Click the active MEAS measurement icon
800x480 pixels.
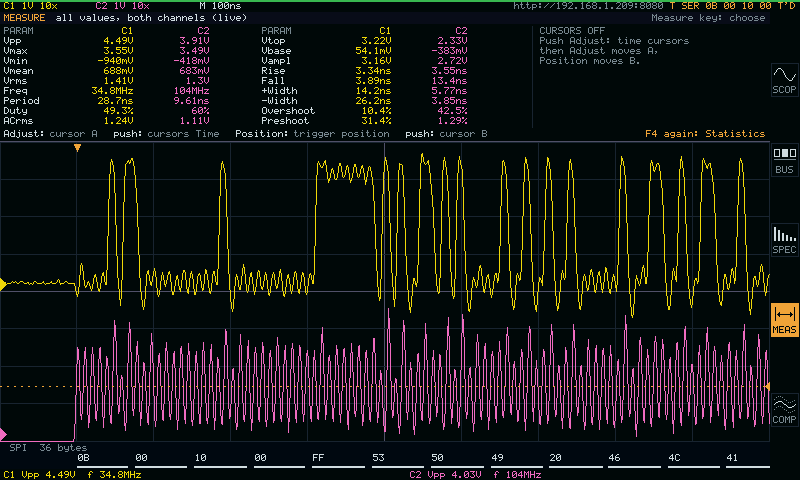(x=784, y=320)
